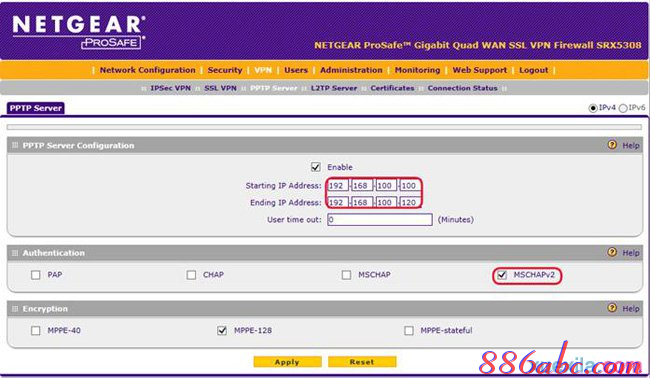Go to IPSec VPN submenu
This screenshot has height=378, width=650.
(170, 88)
